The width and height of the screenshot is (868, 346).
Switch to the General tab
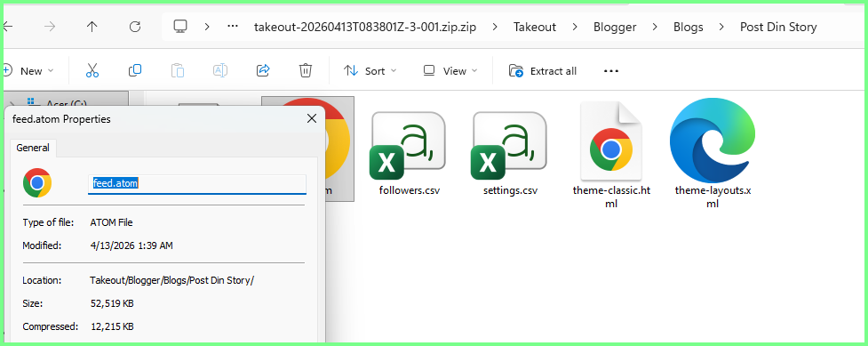tap(33, 148)
